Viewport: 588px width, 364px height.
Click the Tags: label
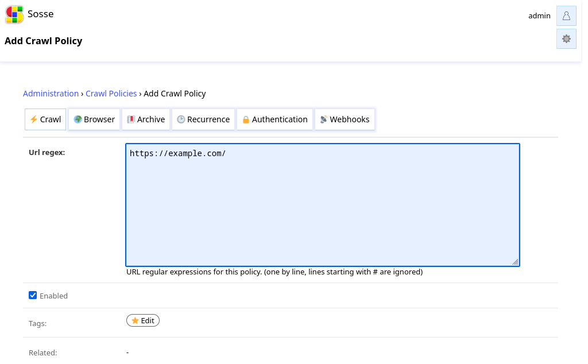(37, 323)
